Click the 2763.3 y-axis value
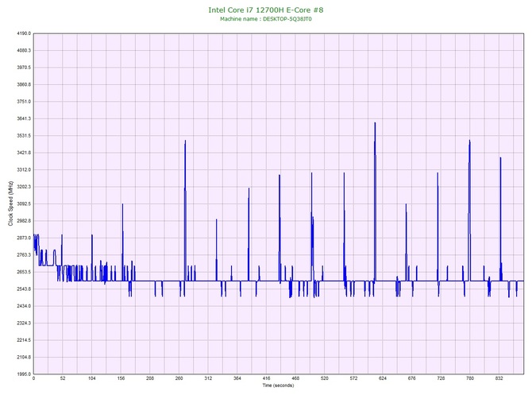The height and width of the screenshot is (399, 532). (24, 255)
